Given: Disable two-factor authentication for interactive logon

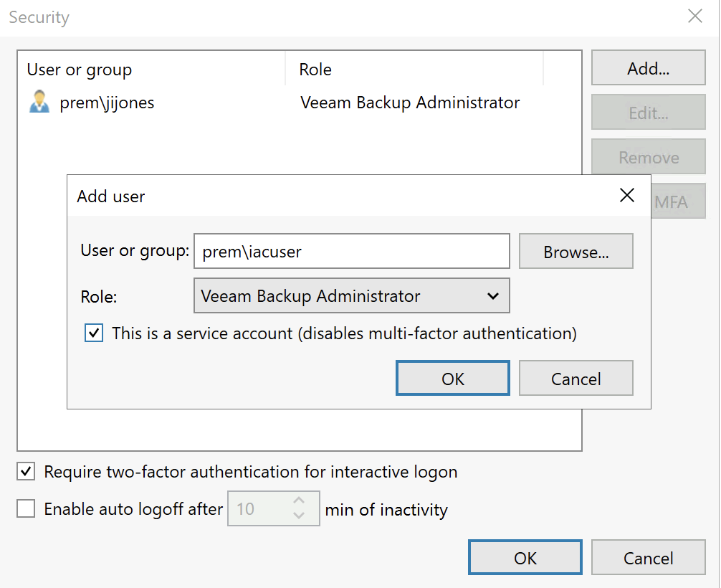Looking at the screenshot, I should (26, 471).
